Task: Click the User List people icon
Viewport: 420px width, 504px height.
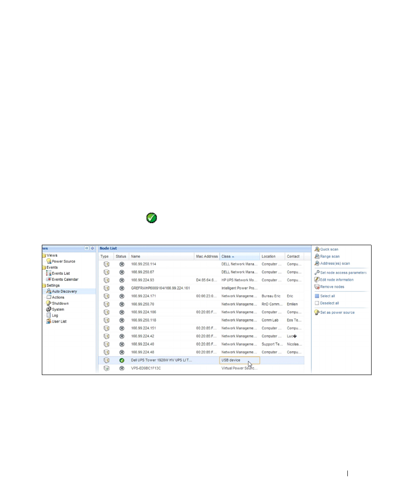Action: [x=49, y=321]
